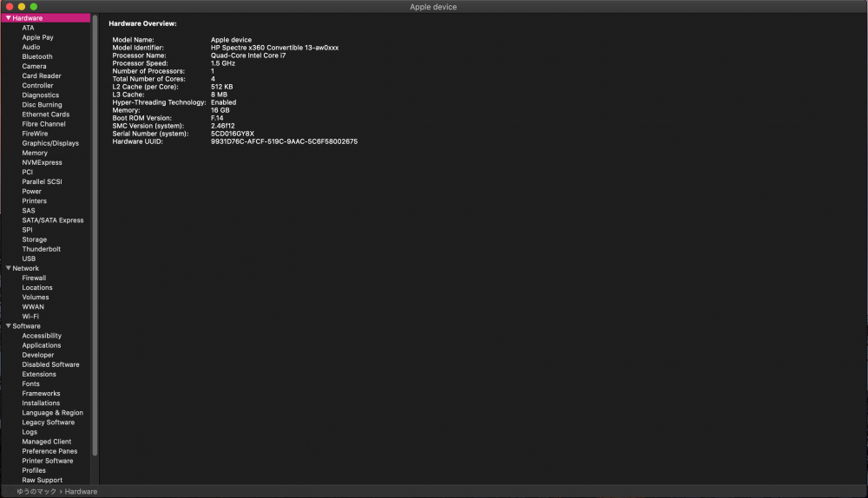This screenshot has height=498, width=868.
Task: Click the Hardware UUID value text
Action: pyautogui.click(x=284, y=141)
